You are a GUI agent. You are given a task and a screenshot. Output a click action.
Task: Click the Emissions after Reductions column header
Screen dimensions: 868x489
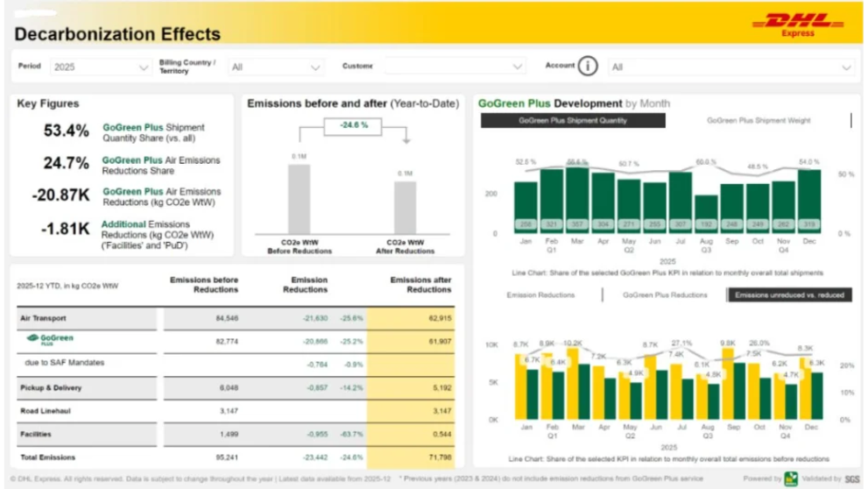(420, 285)
